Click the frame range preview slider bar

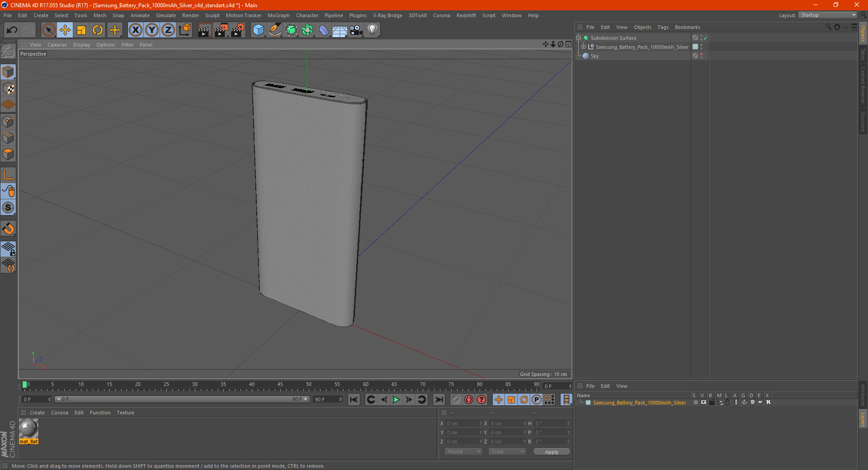point(182,399)
